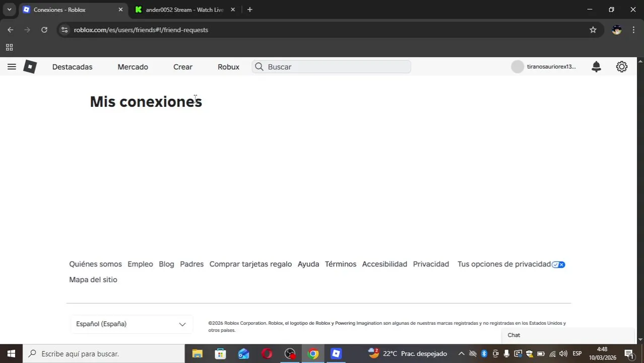This screenshot has height=363, width=644.
Task: Open Roblox app from taskbar
Action: point(336,353)
